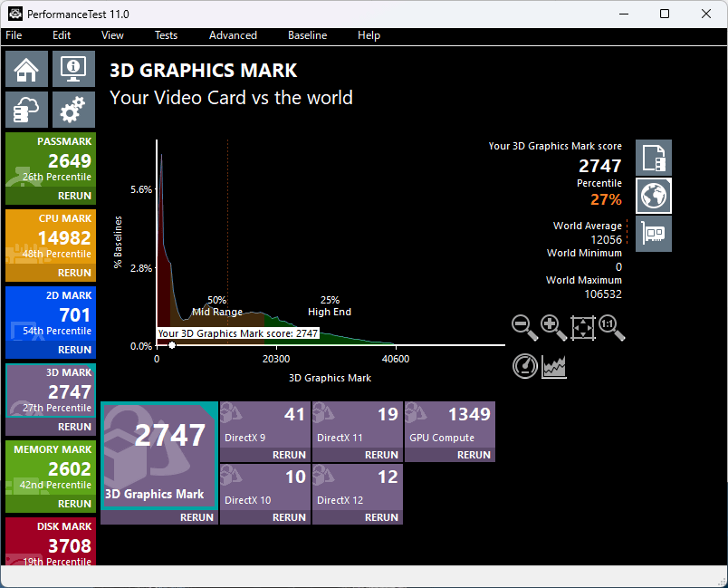Open the System Information monitor icon
This screenshot has width=728, height=588.
pos(74,69)
